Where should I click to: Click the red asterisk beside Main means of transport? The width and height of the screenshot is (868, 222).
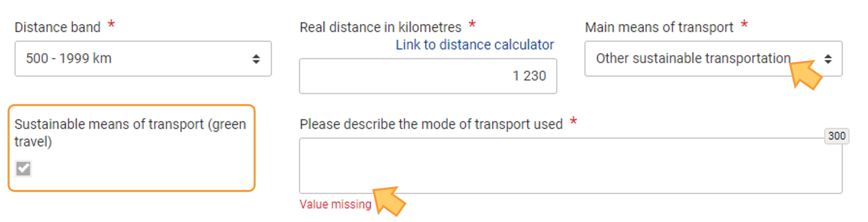744,24
